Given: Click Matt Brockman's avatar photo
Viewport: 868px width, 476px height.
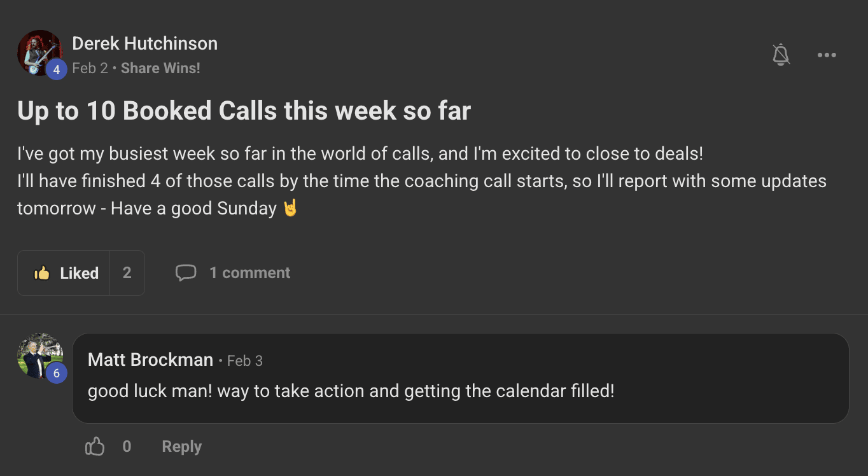Looking at the screenshot, I should coord(38,354).
